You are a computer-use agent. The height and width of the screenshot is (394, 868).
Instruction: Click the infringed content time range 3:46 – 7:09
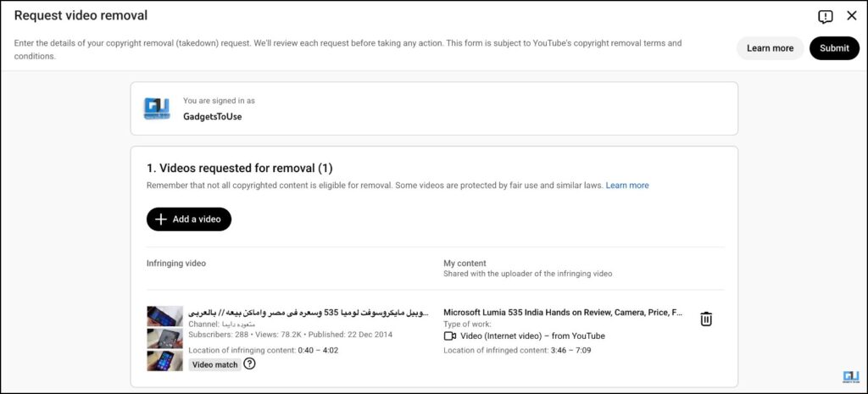pos(570,350)
